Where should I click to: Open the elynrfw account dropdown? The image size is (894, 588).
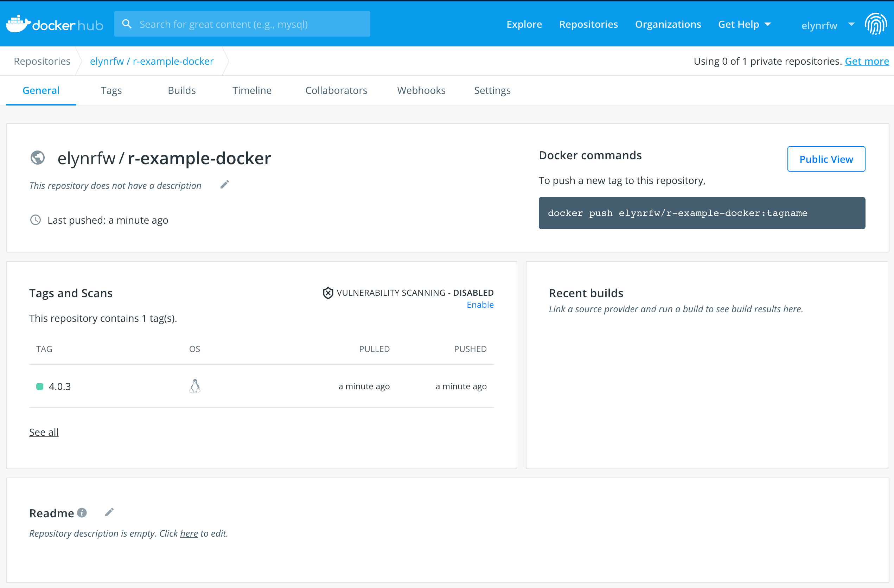[828, 25]
